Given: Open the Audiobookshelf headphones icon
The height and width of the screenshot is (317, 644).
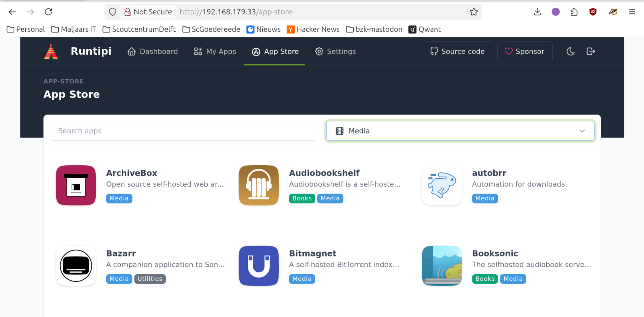Looking at the screenshot, I should 259,185.
